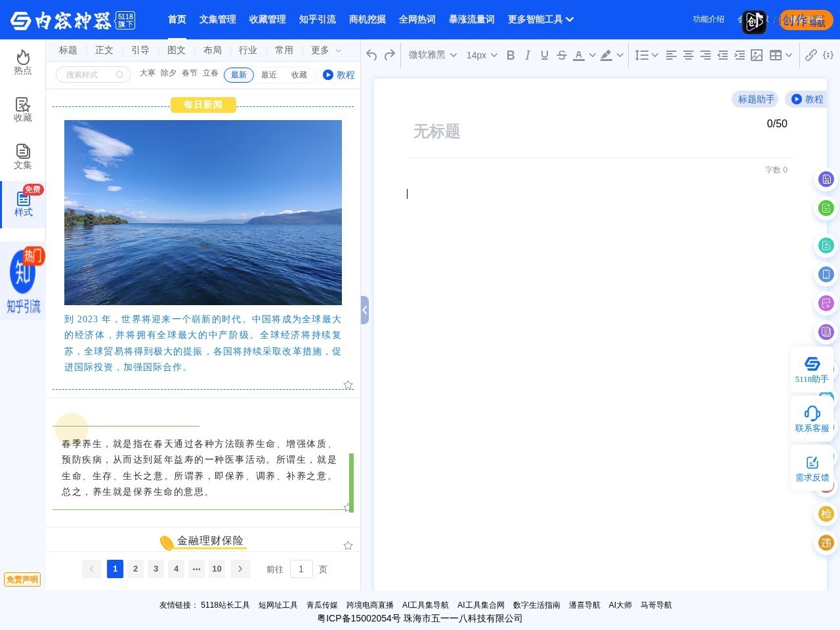
Task: Open the 标题助手 title helper
Action: [x=756, y=99]
